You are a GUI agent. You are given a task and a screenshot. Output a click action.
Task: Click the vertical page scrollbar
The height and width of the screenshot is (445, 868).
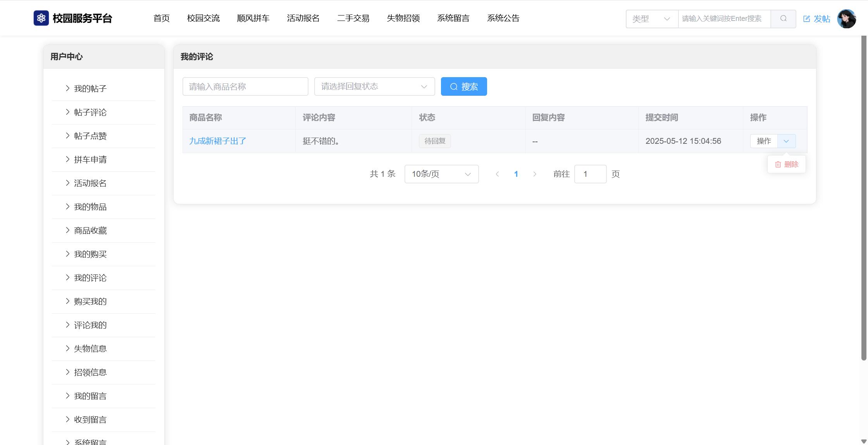tap(863, 198)
